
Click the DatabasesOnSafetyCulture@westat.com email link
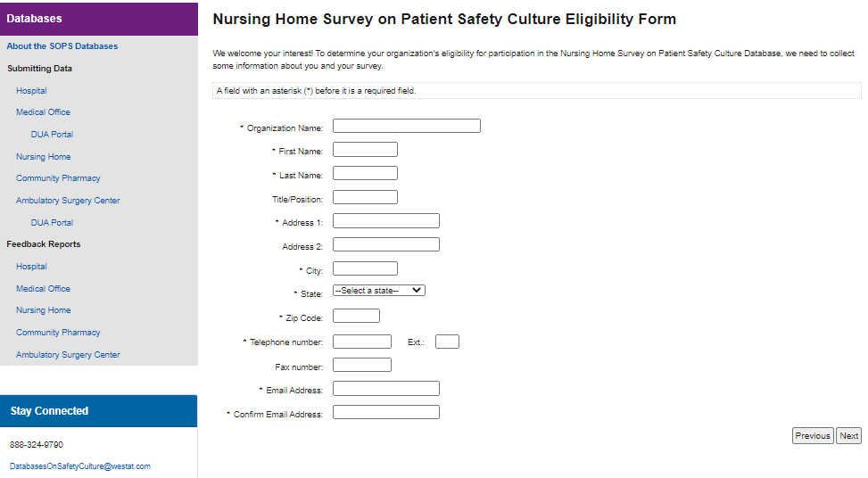(80, 466)
